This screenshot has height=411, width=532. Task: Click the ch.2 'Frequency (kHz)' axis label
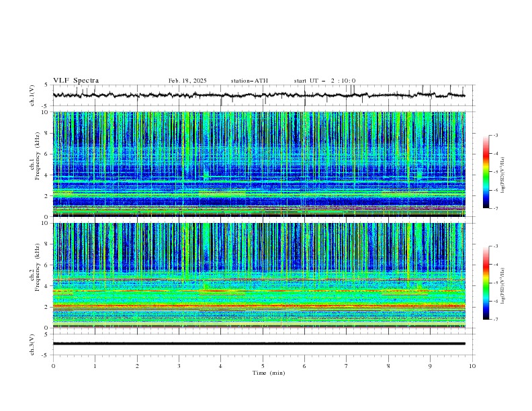38,267
